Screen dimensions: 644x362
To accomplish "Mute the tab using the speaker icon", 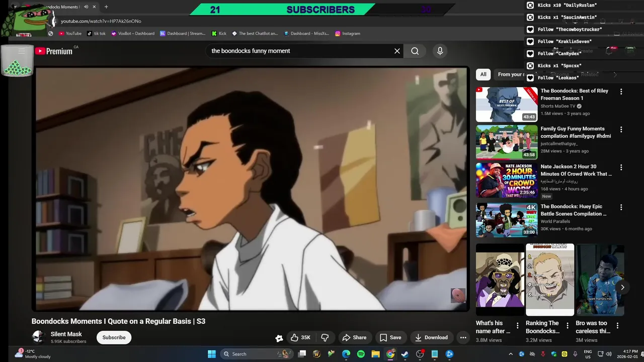I will tap(86, 7).
